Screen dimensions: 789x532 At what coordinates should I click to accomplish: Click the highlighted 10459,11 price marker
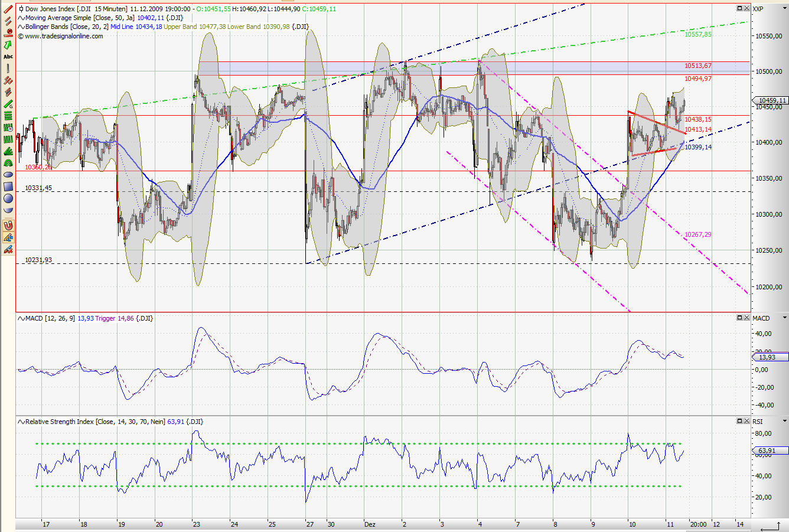tap(769, 100)
